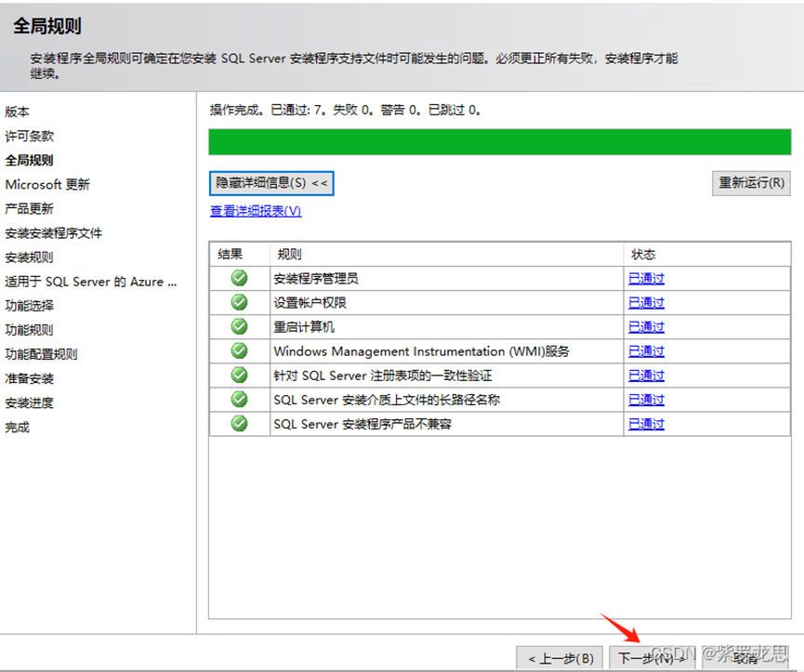Proceed with 下一步(N) button
804x672 pixels.
point(652,658)
